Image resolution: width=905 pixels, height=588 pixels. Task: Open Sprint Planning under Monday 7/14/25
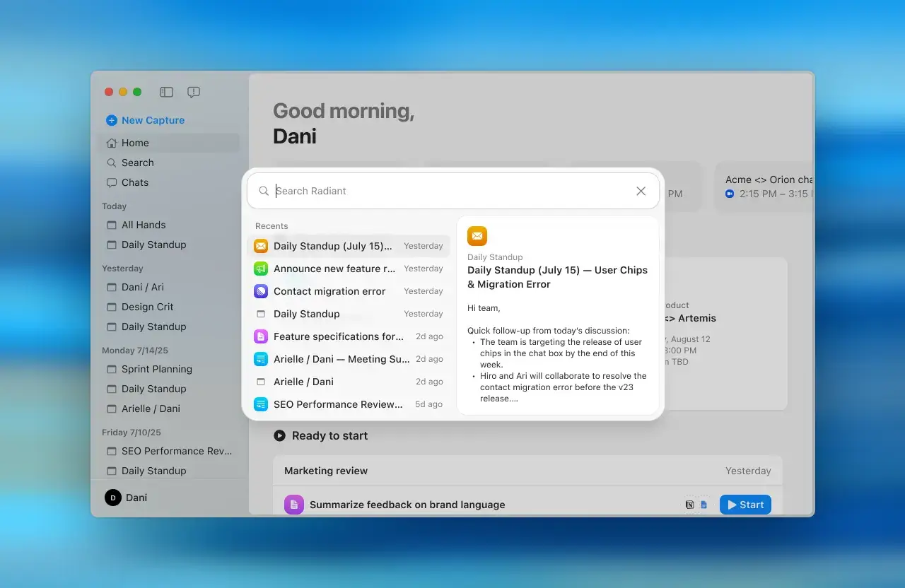(x=157, y=369)
